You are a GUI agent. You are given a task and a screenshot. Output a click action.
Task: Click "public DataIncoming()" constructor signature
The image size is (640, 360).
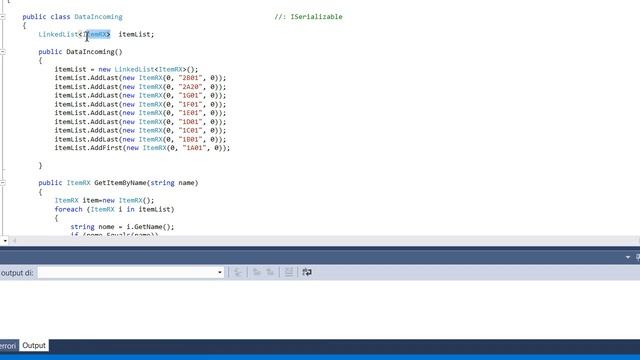(80, 52)
